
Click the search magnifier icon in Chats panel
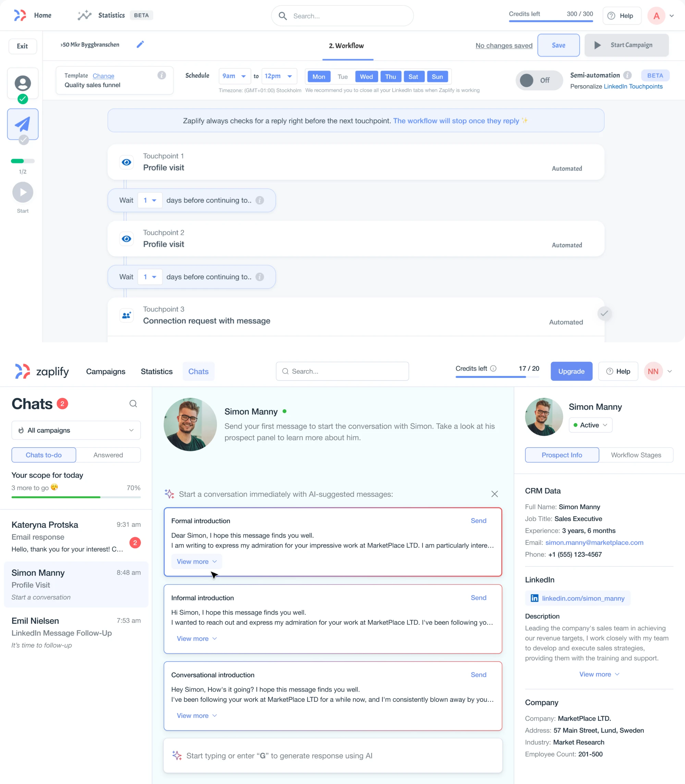(x=133, y=404)
